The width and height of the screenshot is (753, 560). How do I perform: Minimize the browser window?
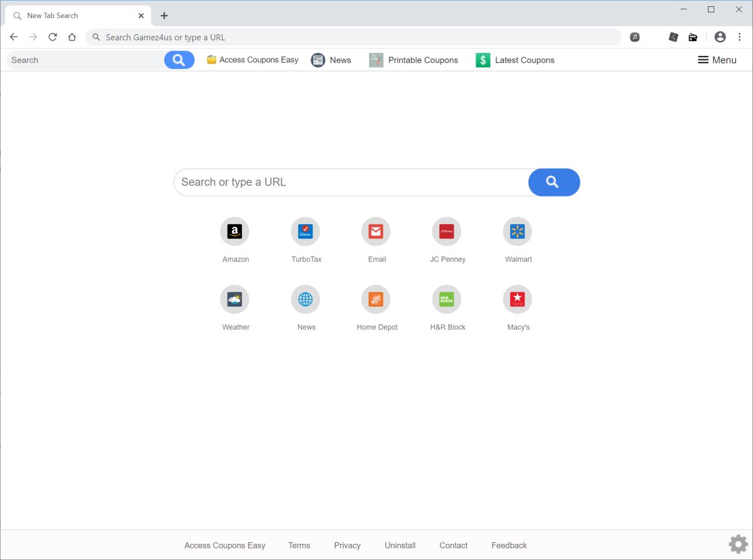pos(683,9)
